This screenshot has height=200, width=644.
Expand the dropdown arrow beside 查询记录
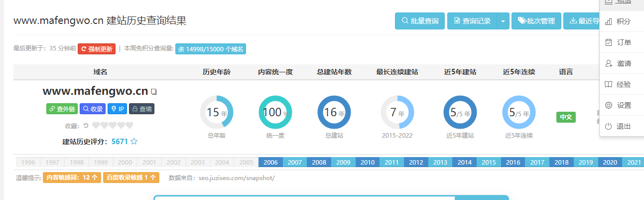coord(503,21)
